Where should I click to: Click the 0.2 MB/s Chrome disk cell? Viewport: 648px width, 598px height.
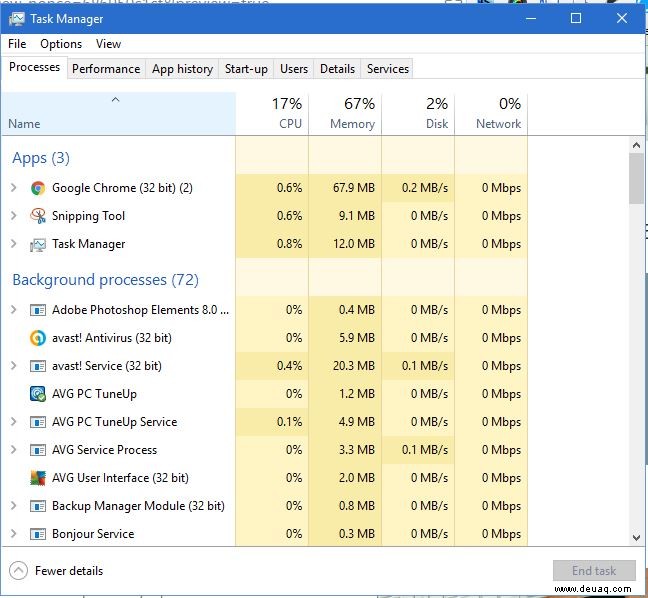(418, 188)
